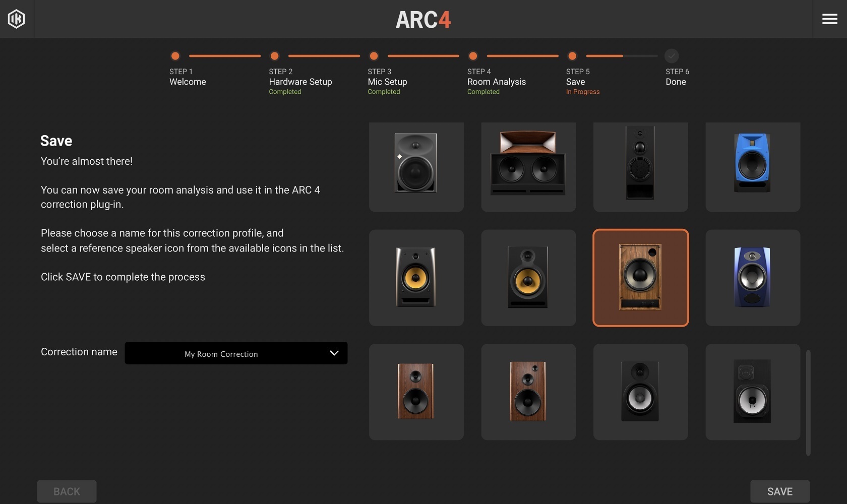Open the Correction name dropdown arrow
847x504 pixels.
pyautogui.click(x=334, y=353)
